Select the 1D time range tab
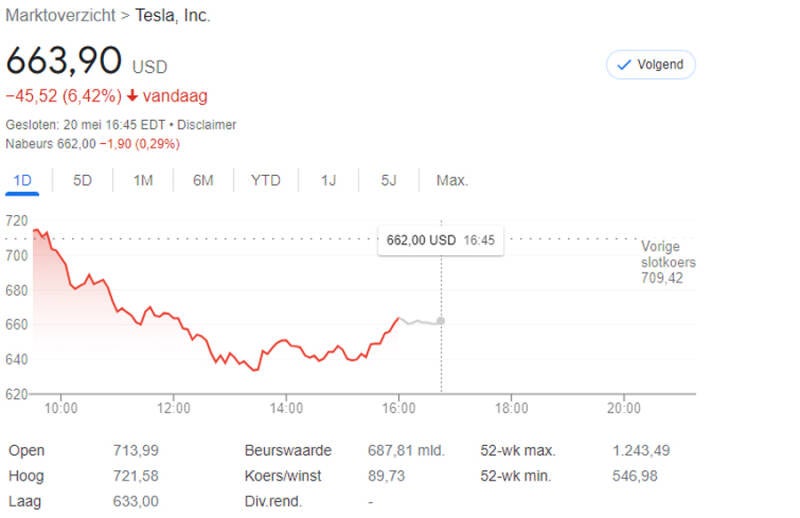The width and height of the screenshot is (800, 518). pos(22,180)
